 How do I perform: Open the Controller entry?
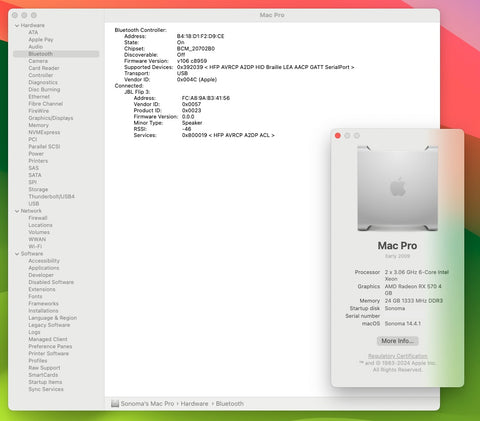coord(41,75)
